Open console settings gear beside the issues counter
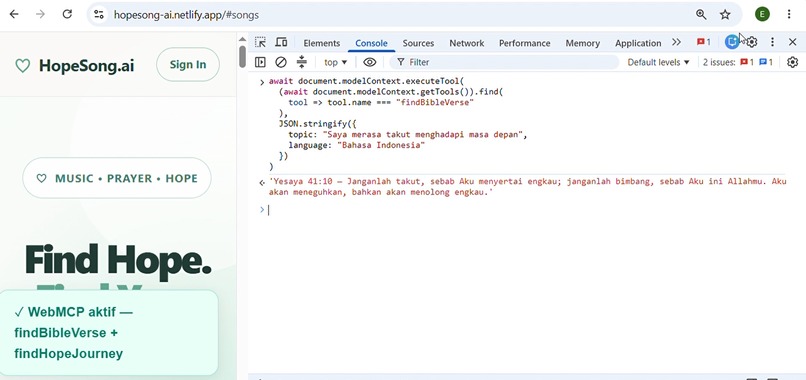Screen dimensions: 806x380 tap(793, 62)
